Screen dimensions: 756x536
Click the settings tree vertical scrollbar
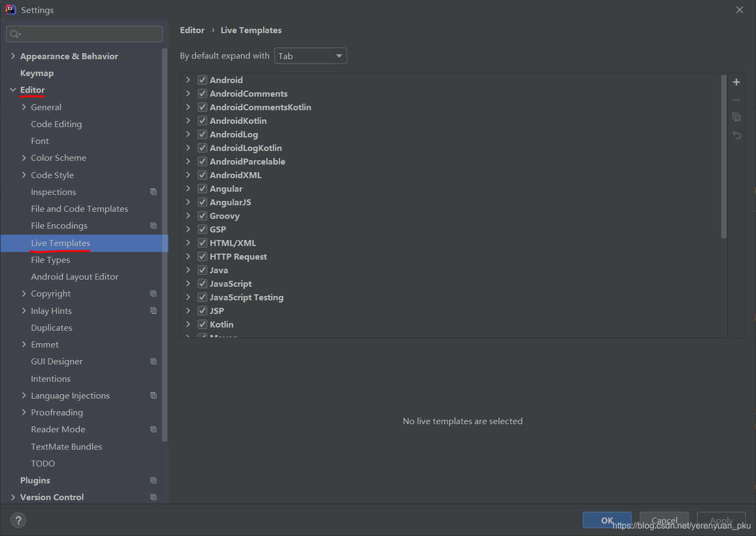(165, 244)
